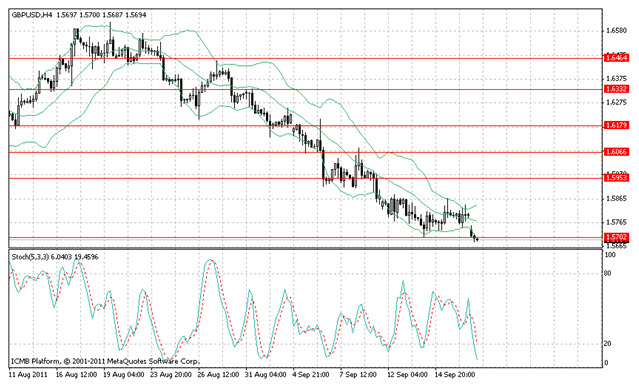Viewport: 639px width, 391px height.
Task: Select the red 1.6066 price level tag
Action: click(x=616, y=152)
